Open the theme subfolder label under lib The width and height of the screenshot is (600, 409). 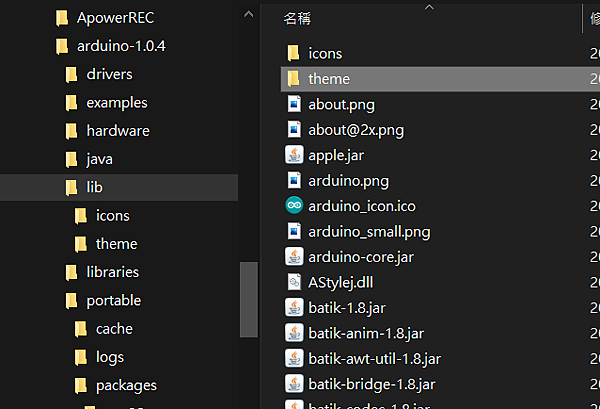117,244
